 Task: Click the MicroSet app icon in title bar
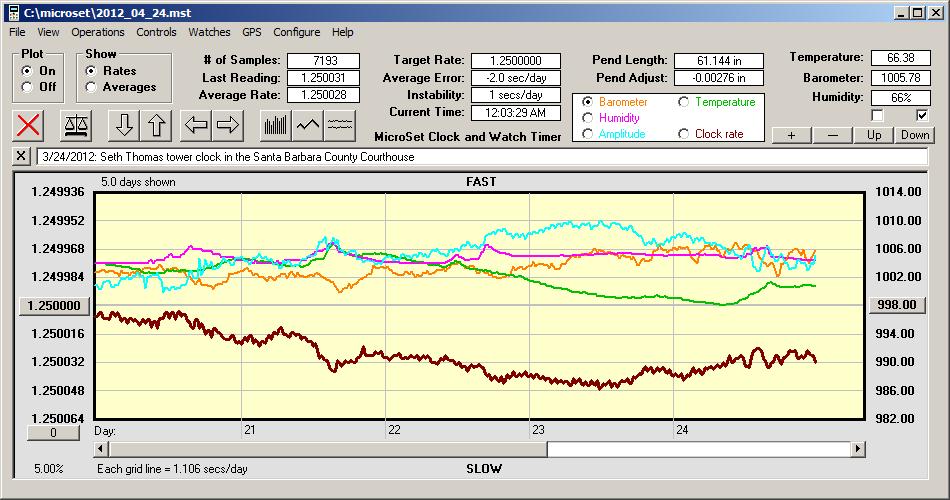[x=14, y=13]
